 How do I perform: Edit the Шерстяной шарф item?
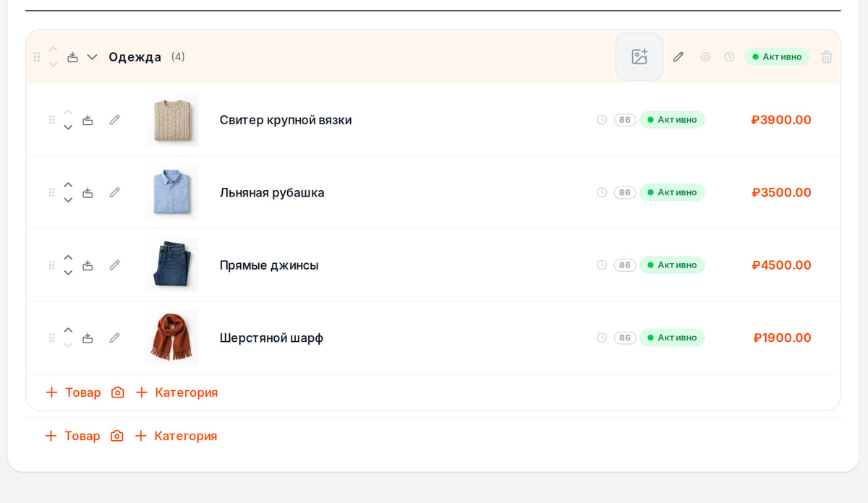(114, 338)
